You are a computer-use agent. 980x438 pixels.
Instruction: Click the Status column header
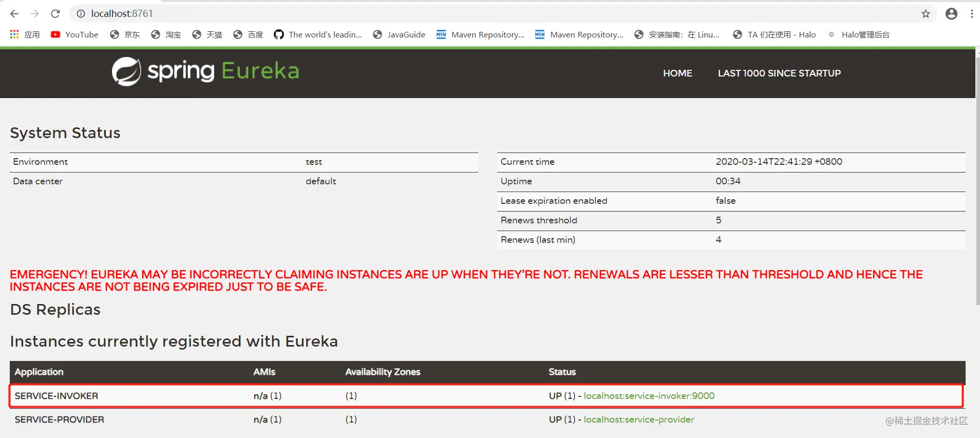[x=562, y=372]
